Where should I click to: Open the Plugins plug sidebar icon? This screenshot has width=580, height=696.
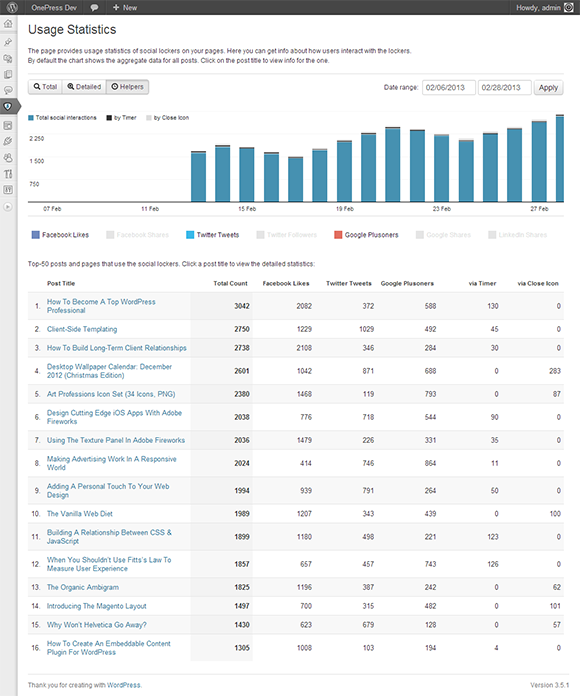point(8,142)
